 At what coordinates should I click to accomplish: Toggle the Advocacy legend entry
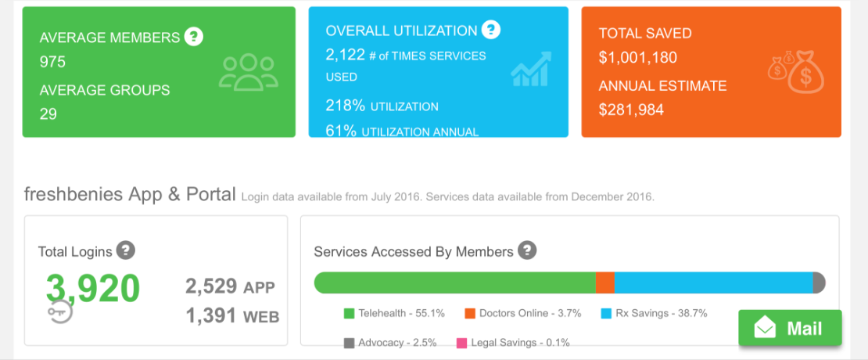coord(390,343)
